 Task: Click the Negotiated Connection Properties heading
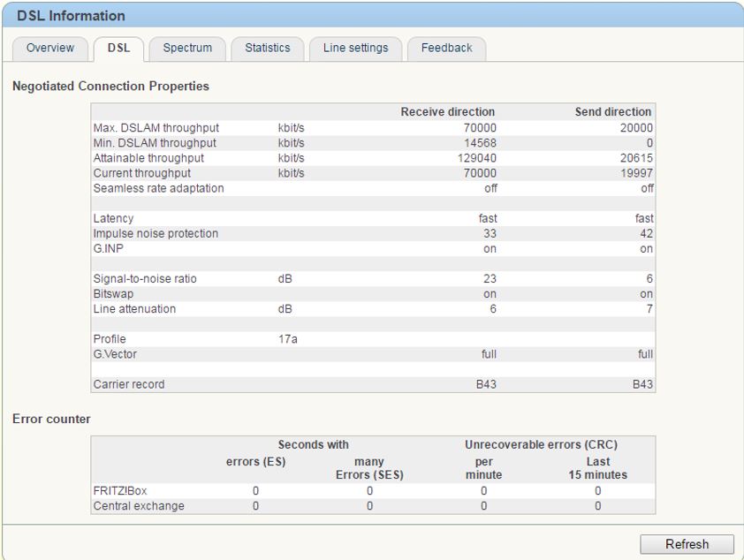(x=110, y=87)
